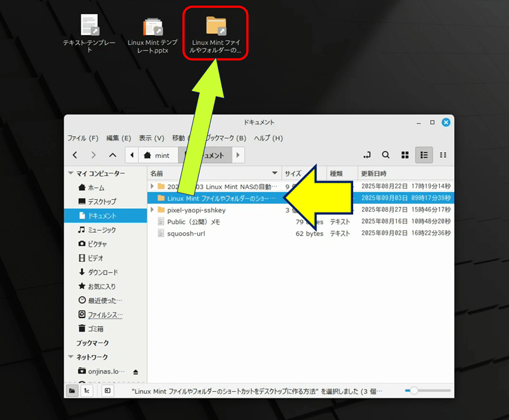Screen dimensions: 509x420
Task: Switch to list view
Action: pyautogui.click(x=424, y=155)
